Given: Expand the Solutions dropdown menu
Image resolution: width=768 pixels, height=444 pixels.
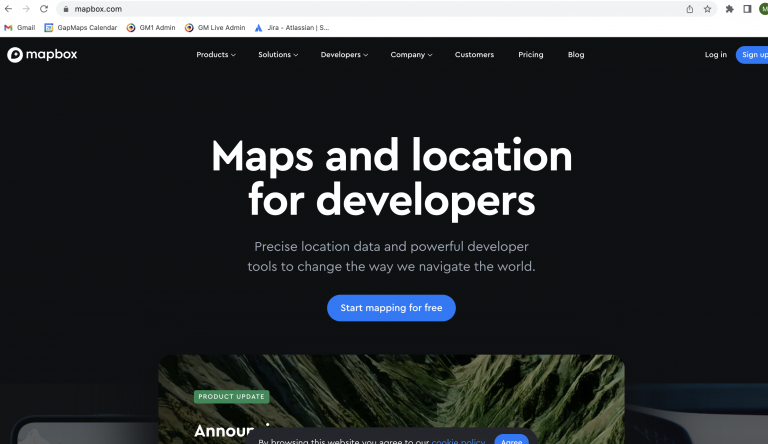Looking at the screenshot, I should tap(277, 55).
